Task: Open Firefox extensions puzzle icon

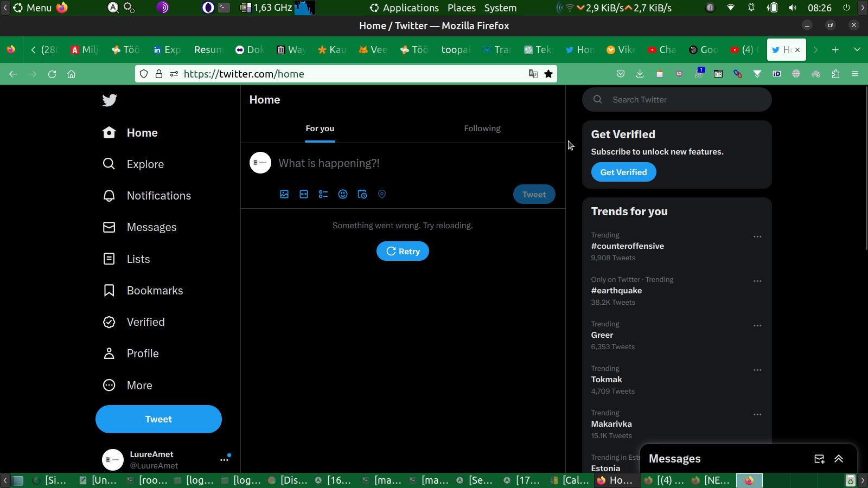Action: 835,74
